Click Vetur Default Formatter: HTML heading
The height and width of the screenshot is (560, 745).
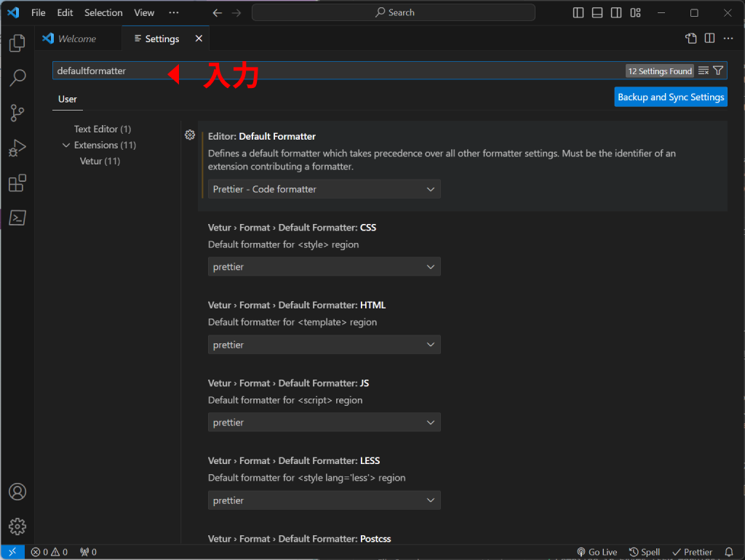[297, 305]
